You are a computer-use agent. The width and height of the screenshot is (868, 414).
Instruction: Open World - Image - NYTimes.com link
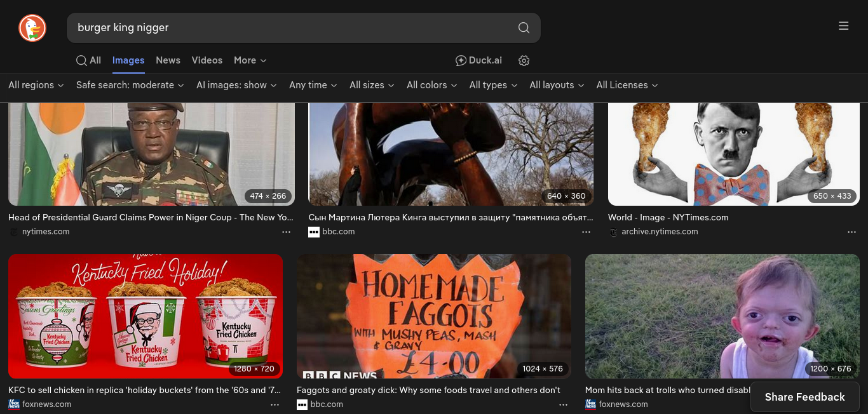(668, 217)
